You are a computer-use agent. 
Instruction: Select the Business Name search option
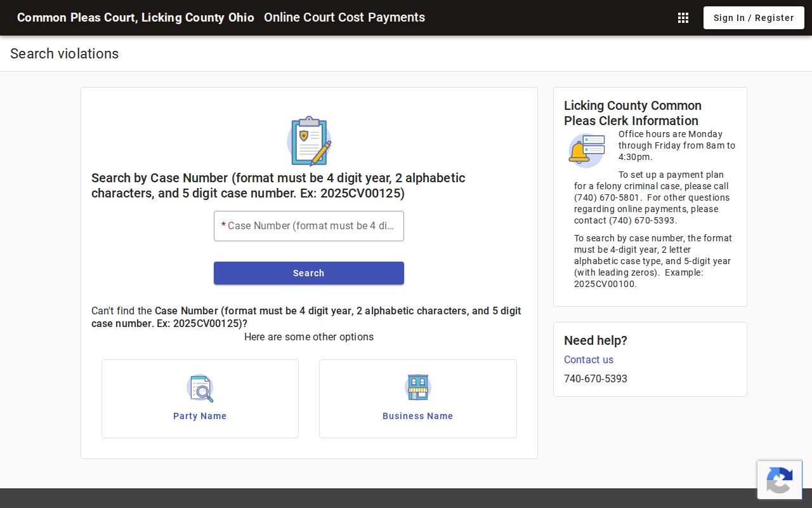tap(418, 399)
